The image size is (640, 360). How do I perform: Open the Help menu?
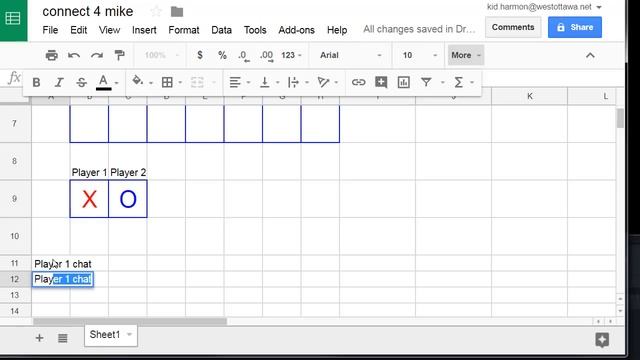coord(337,30)
